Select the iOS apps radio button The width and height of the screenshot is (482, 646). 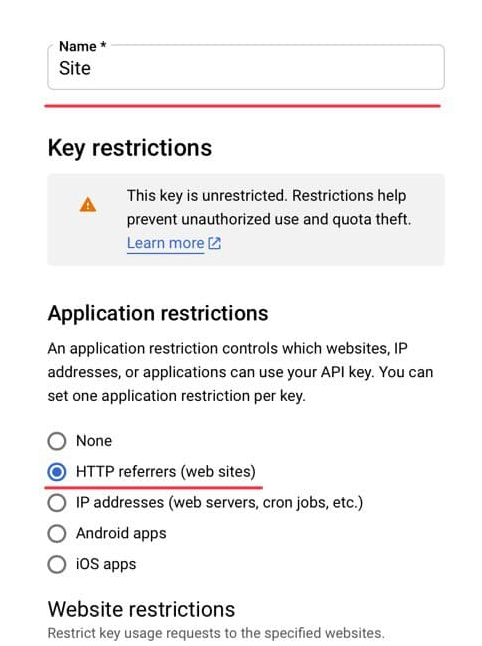[57, 564]
